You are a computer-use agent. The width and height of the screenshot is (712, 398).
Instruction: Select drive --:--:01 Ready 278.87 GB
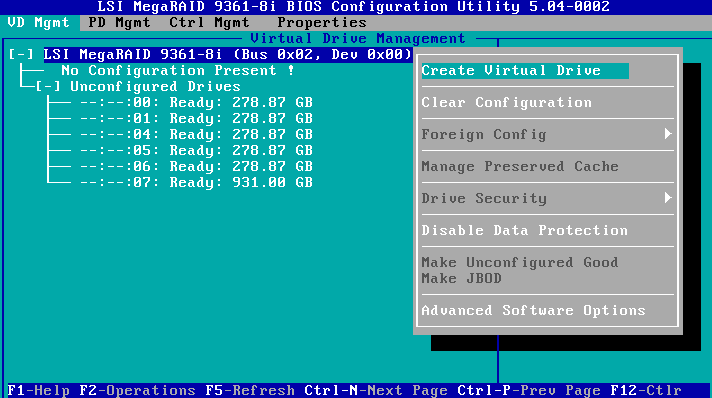tap(197, 118)
